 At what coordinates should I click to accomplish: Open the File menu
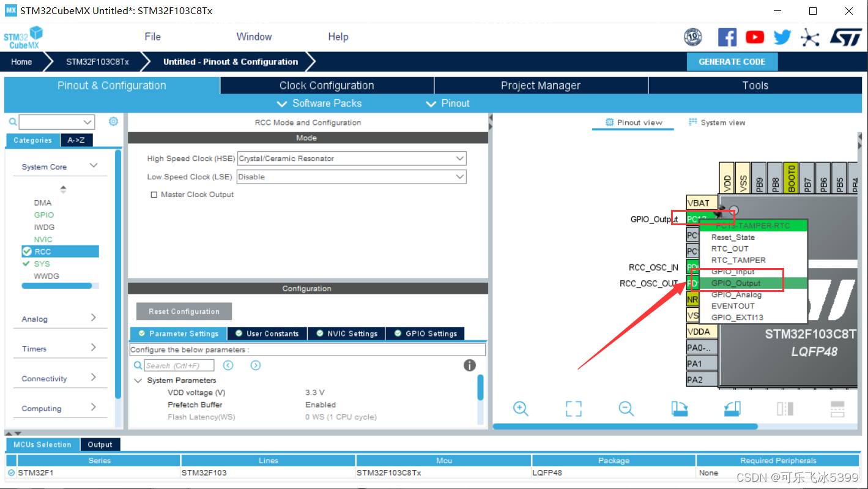pos(152,37)
